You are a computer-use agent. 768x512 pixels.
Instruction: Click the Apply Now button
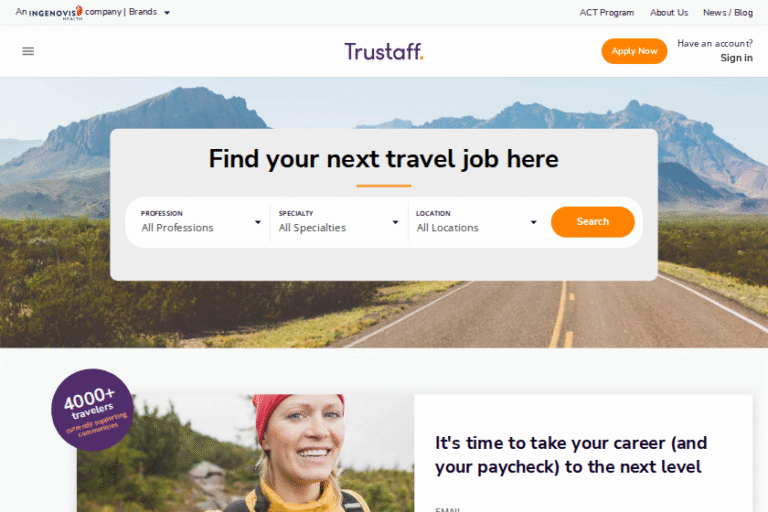pos(634,51)
